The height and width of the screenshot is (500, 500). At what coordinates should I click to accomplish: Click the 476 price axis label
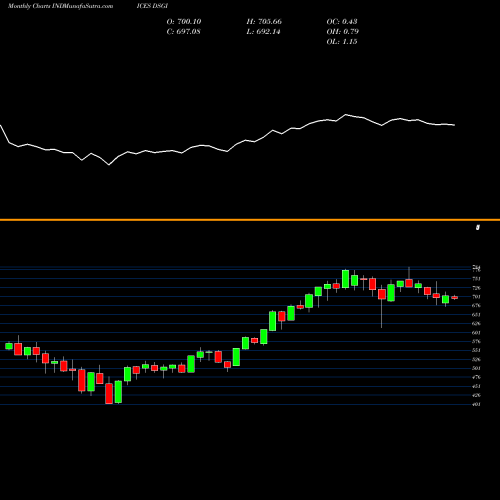pyautogui.click(x=476, y=377)
